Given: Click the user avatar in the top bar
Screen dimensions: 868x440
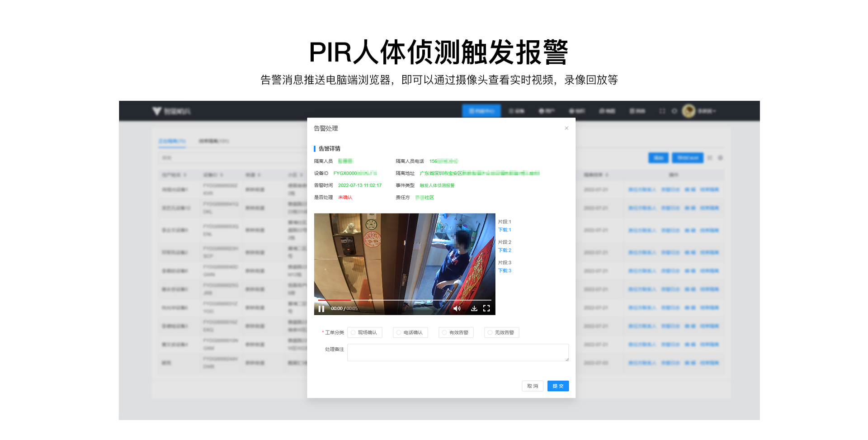Looking at the screenshot, I should (x=689, y=111).
